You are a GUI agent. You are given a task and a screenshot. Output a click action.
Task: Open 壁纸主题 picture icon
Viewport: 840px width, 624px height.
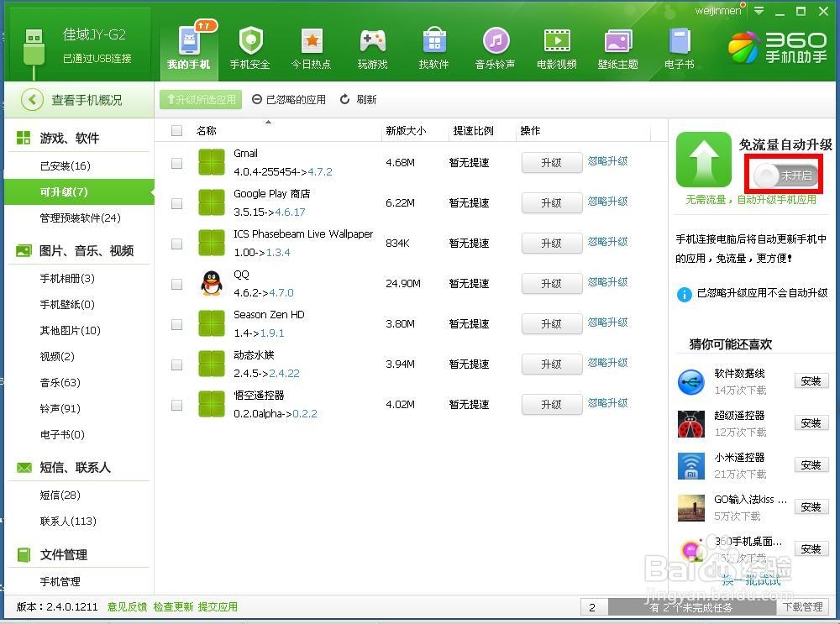pyautogui.click(x=618, y=41)
